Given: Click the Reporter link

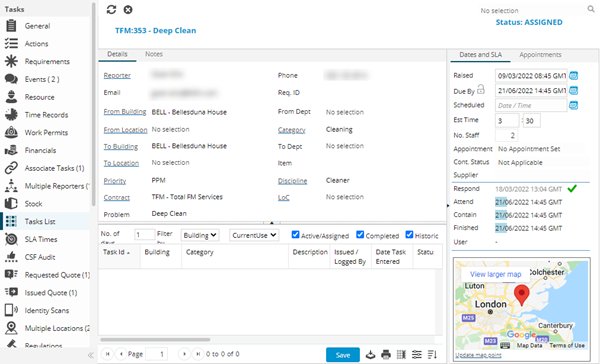Looking at the screenshot, I should point(117,75).
